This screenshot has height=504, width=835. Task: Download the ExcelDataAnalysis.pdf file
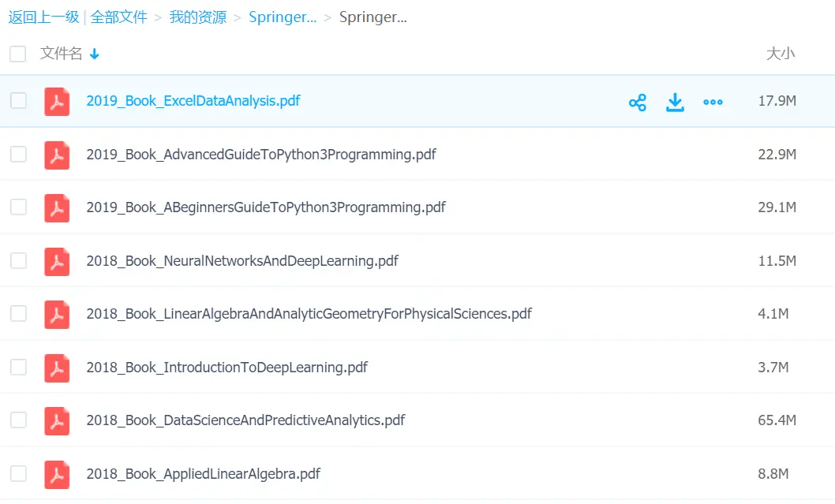click(676, 103)
